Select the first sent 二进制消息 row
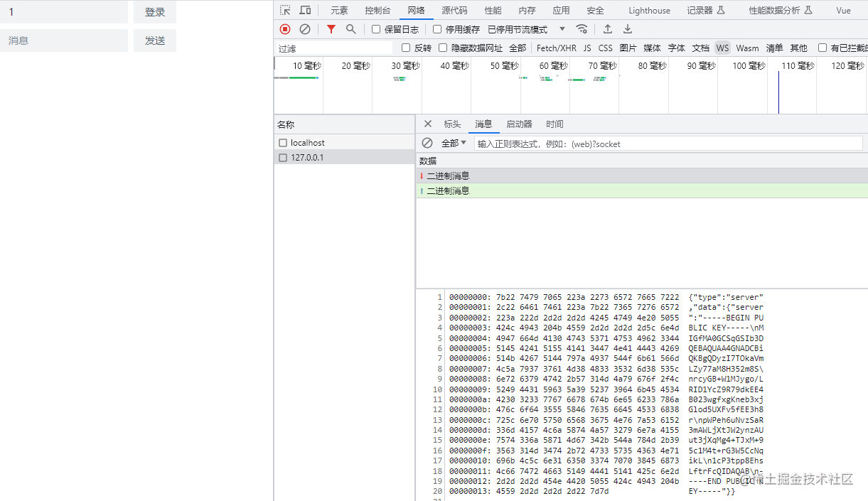Screen dimensions: 868x501 pyautogui.click(x=642, y=176)
